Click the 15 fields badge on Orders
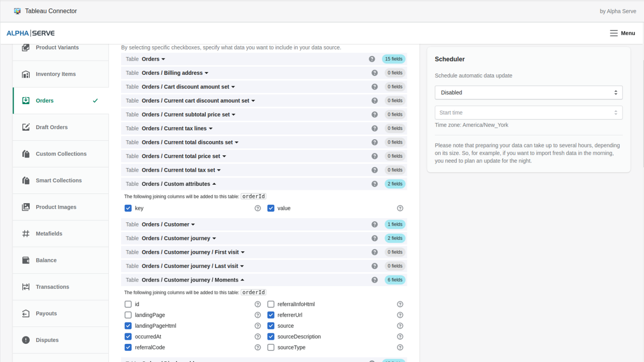This screenshot has height=362, width=644. [x=393, y=59]
